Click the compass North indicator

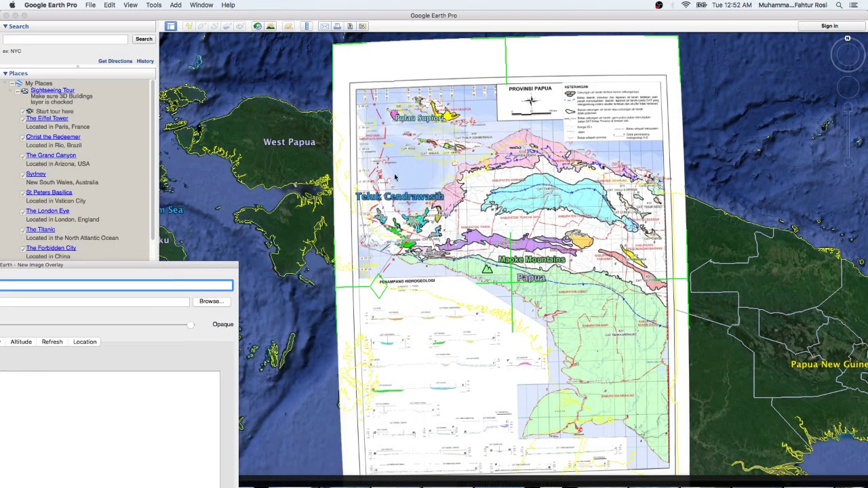(848, 39)
